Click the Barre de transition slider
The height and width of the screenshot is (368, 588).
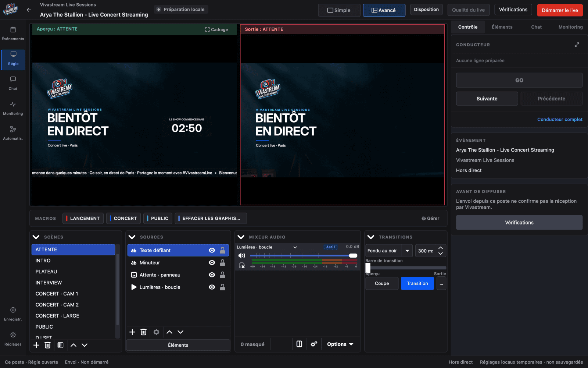click(x=406, y=268)
